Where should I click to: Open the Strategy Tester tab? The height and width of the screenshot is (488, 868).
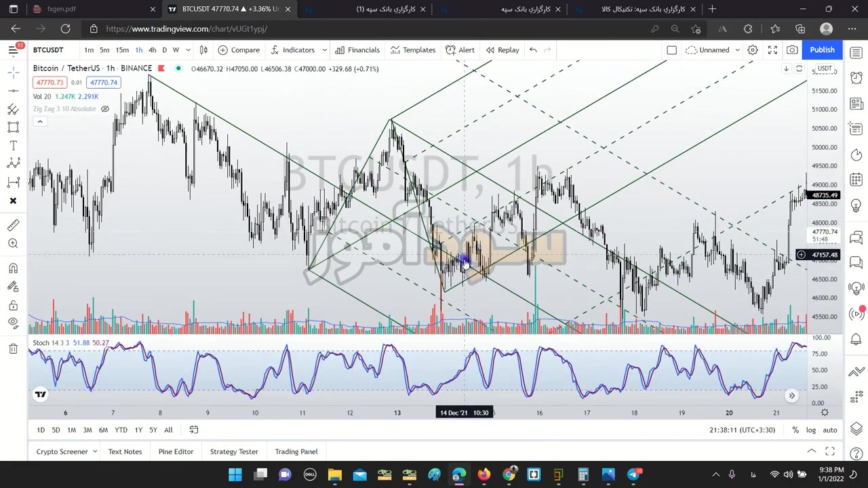(234, 451)
